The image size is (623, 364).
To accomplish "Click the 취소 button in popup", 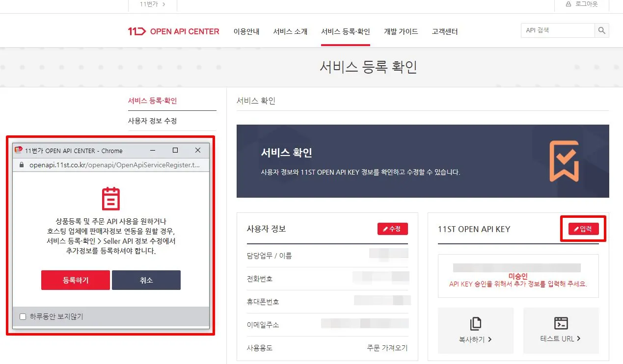I will tap(146, 280).
